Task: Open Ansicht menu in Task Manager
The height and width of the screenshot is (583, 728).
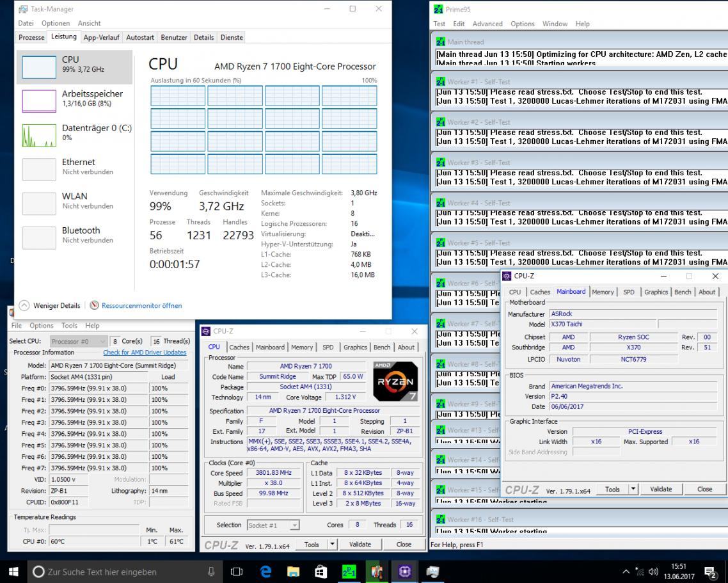Action: [x=89, y=23]
